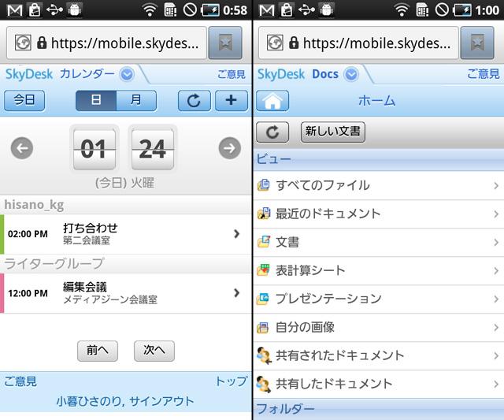Click the writer document icon beside 文書
Image resolution: width=504 pixels, height=420 pixels.
coord(264,242)
